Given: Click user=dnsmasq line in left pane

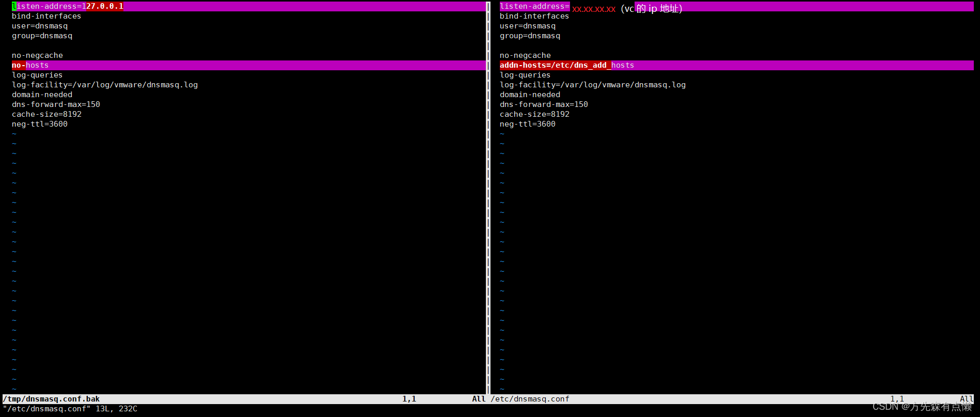Looking at the screenshot, I should click(x=40, y=26).
